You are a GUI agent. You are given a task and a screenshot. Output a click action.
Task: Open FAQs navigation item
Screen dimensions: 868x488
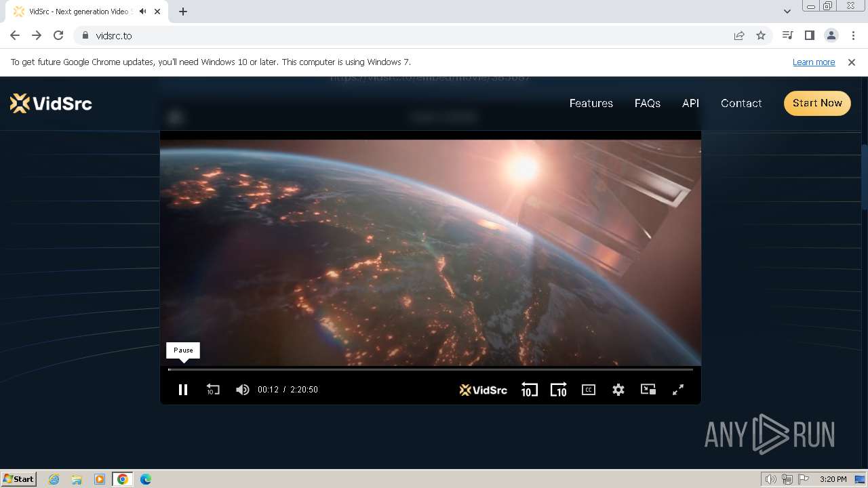click(648, 103)
